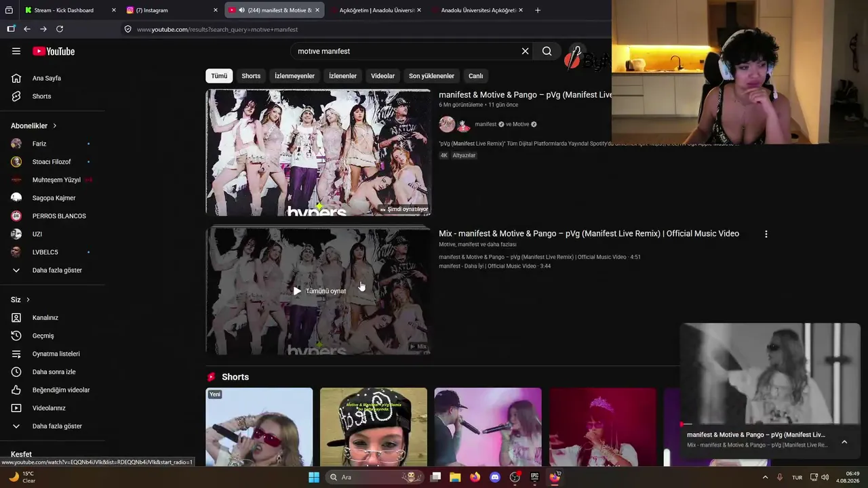The width and height of the screenshot is (868, 488).
Task: Clear the search box with the X
Action: (525, 51)
